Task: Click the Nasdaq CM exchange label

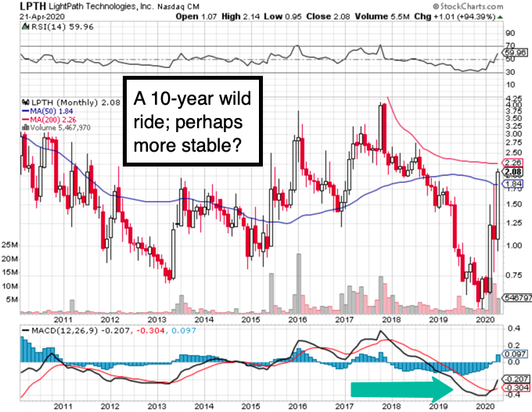Action: coord(178,7)
